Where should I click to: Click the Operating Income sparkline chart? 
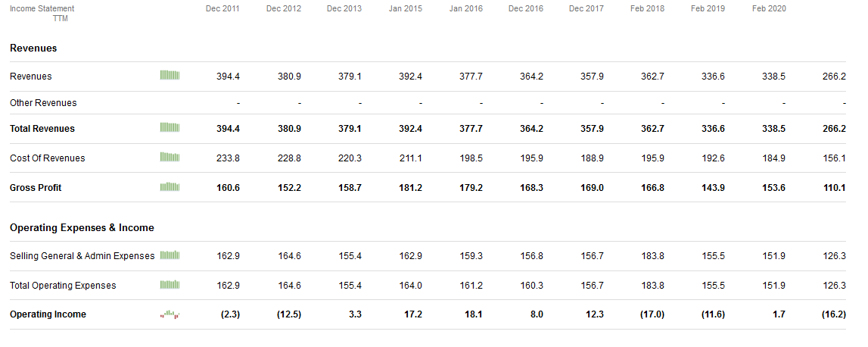click(170, 314)
